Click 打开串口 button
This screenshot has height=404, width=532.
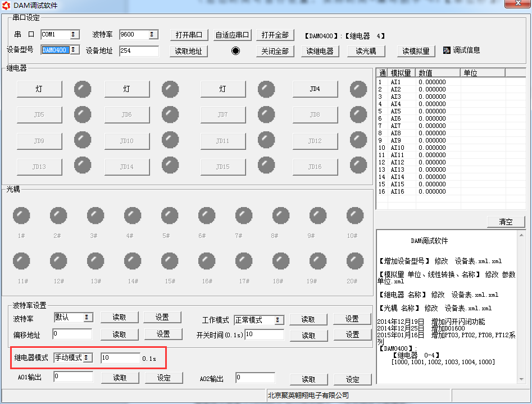click(189, 35)
